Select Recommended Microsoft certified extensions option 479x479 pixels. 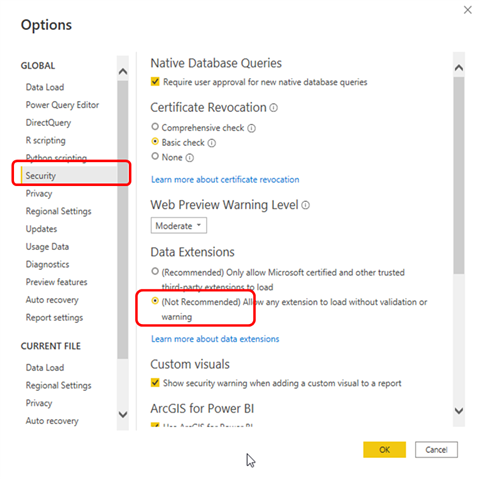155,272
